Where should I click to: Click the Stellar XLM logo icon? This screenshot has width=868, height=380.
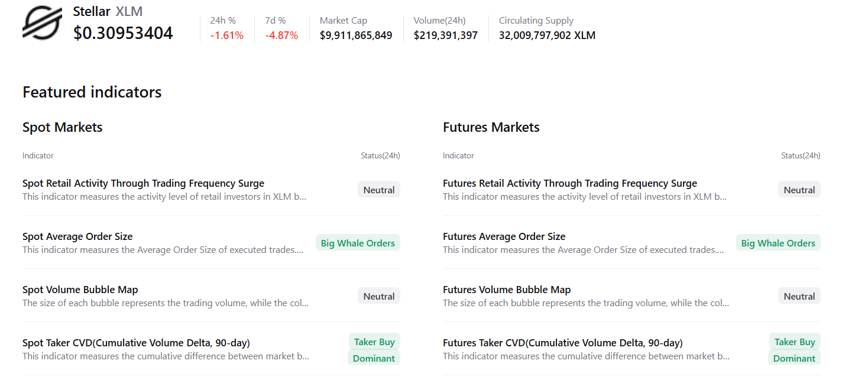tap(42, 24)
